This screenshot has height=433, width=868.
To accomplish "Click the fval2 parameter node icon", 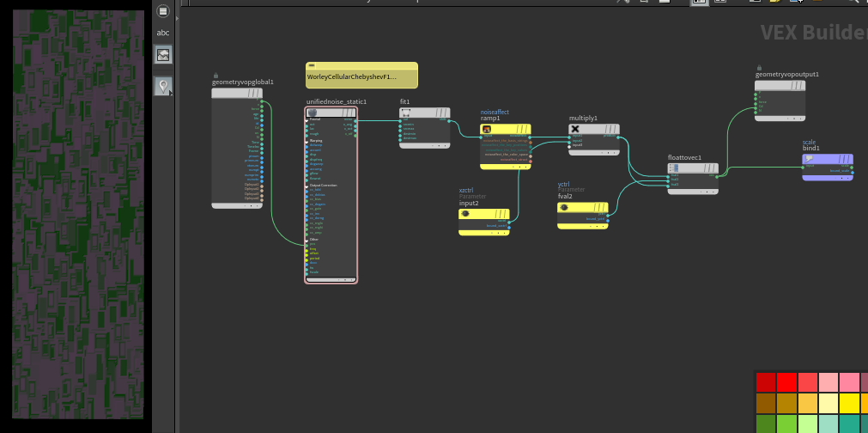I will point(565,207).
